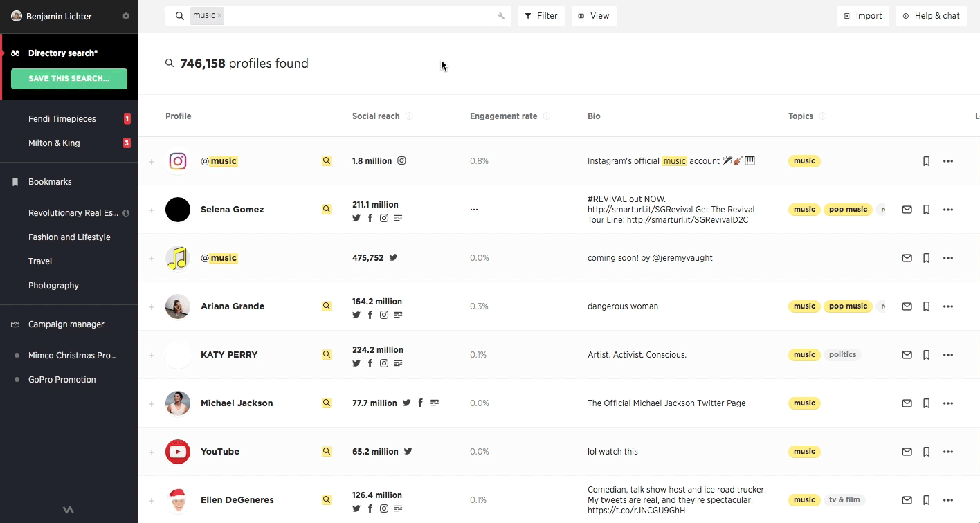The image size is (980, 523).
Task: Click pop music topic tag for Ariana Grande
Action: click(x=848, y=306)
